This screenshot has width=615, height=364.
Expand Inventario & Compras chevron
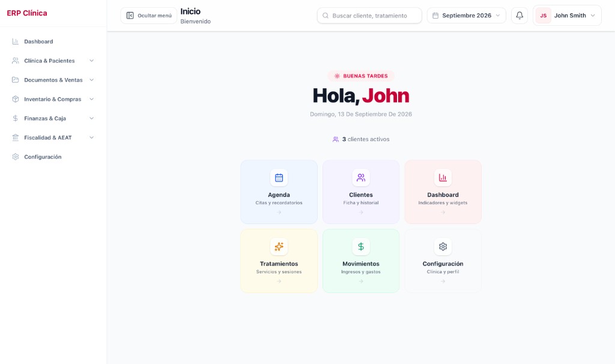pyautogui.click(x=91, y=99)
